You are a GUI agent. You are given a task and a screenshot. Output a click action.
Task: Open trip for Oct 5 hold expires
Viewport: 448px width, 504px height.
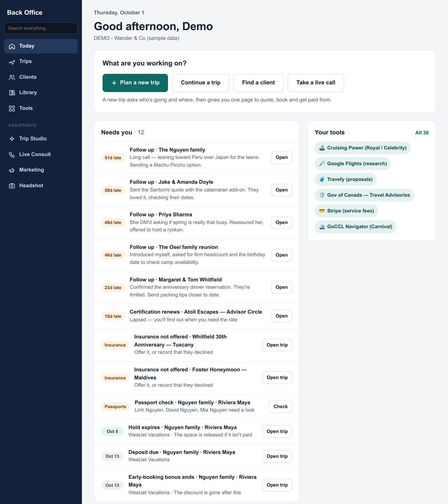[x=277, y=431]
